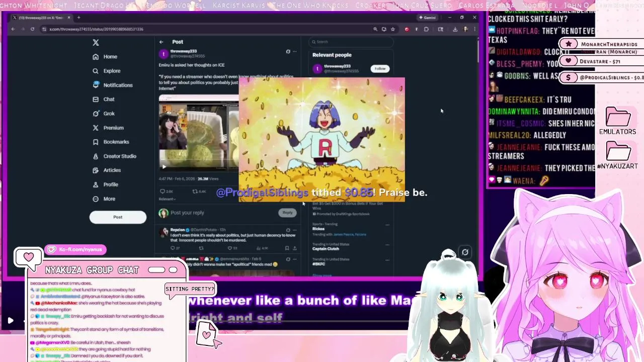Viewport: 644px width, 362px height.
Task: Bookmark Repzion's reply
Action: 287,248
